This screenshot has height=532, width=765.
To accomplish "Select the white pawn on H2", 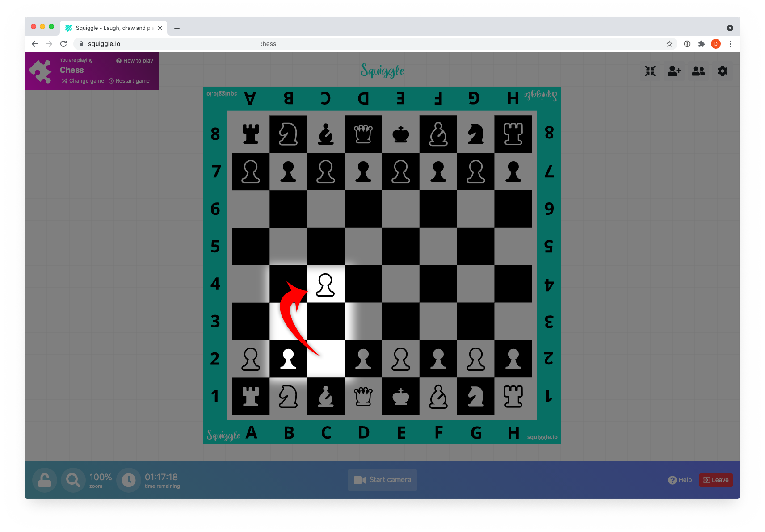I will (513, 359).
